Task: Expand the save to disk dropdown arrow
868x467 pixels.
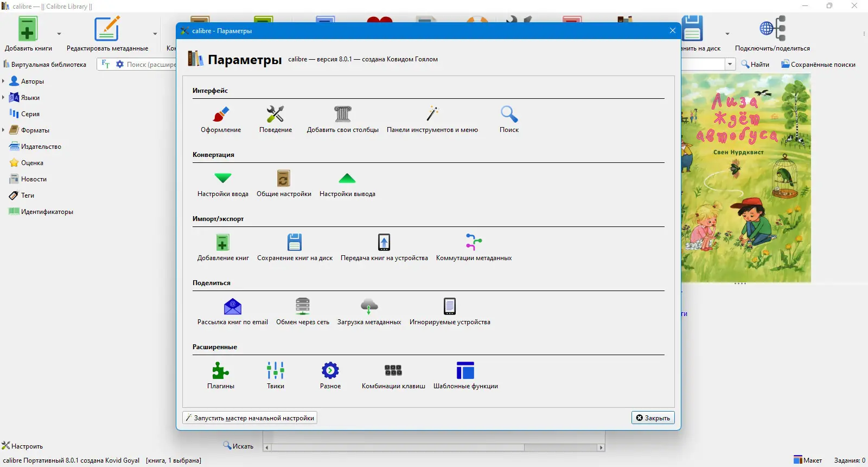Action: (727, 34)
